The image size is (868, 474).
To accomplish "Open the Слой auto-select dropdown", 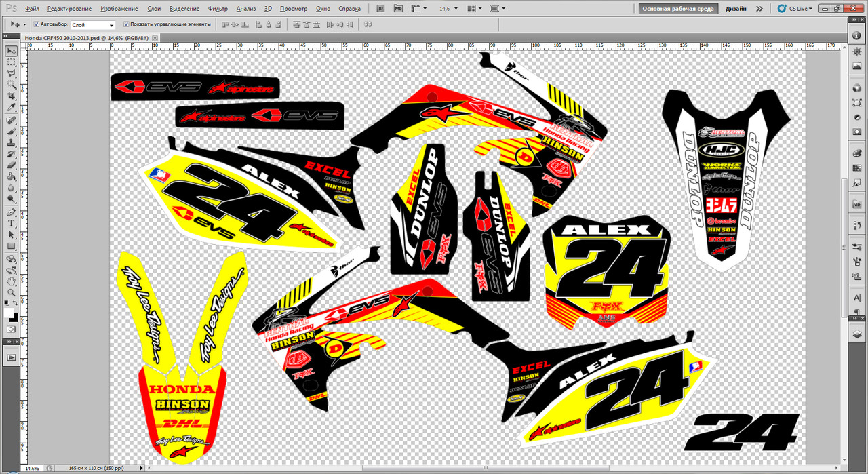I will click(92, 24).
